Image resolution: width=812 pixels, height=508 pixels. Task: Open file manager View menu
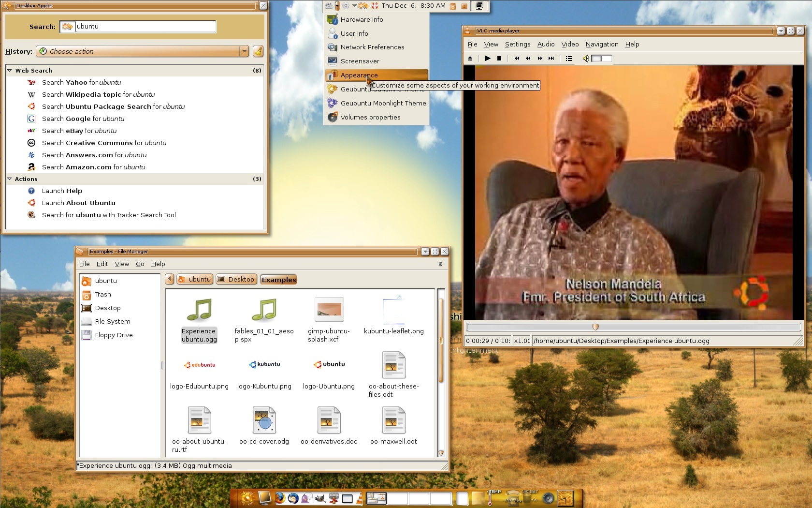point(122,264)
